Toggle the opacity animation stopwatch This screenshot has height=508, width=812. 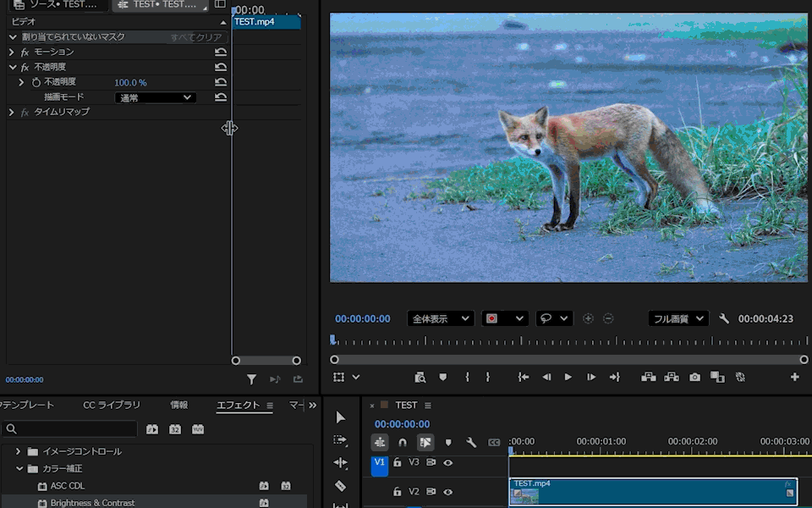(36, 82)
